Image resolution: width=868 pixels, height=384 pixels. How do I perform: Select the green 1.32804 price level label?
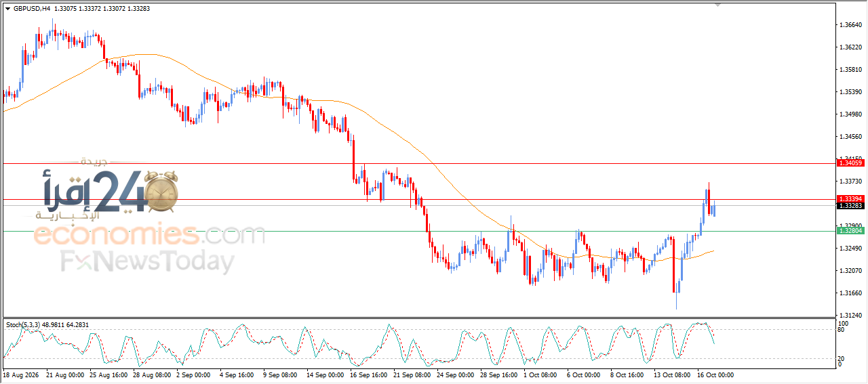[850, 231]
